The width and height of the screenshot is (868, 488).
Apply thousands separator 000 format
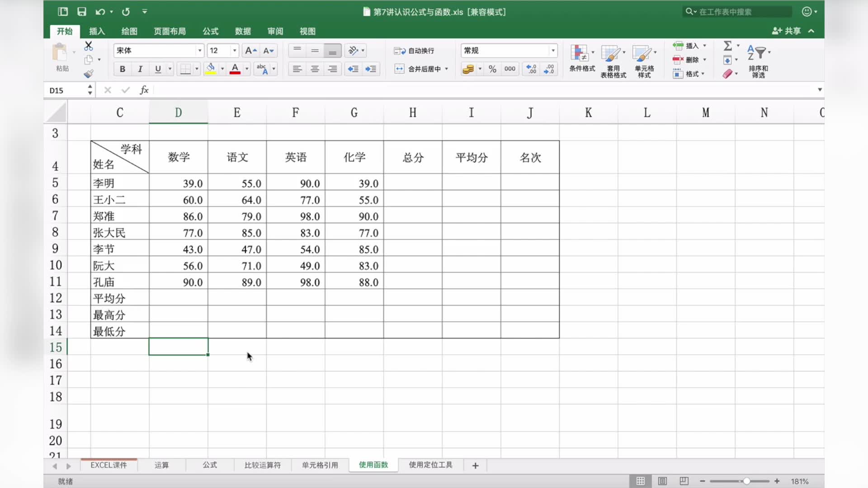coord(510,69)
